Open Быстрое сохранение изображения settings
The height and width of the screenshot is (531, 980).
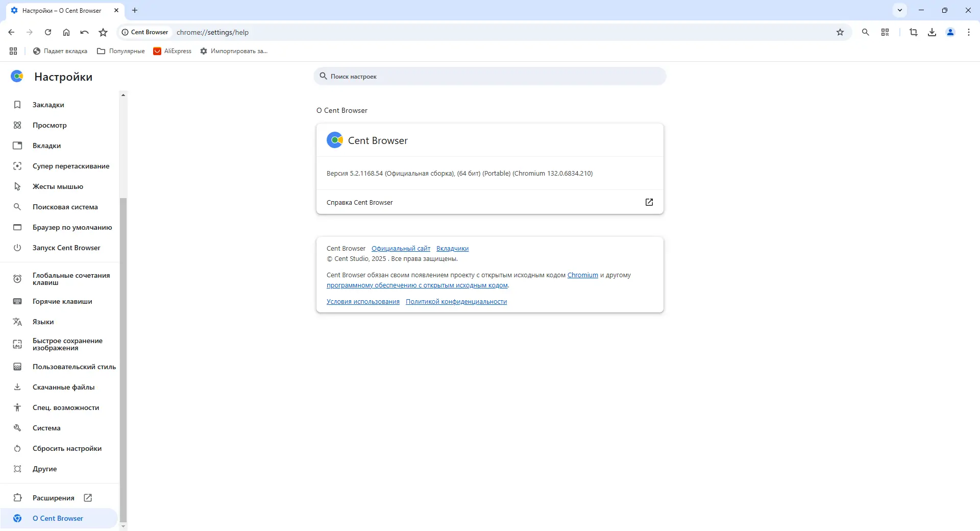point(59,344)
